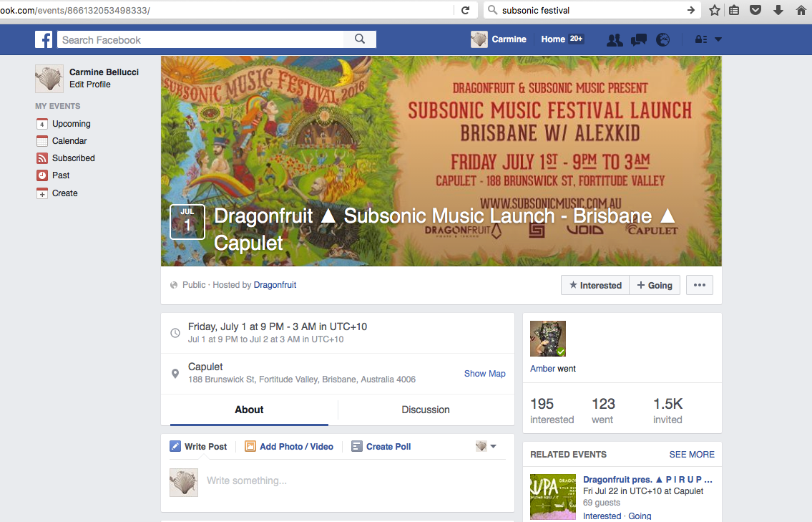Click the Facebook logo icon
Screen dimensions: 812x522
(x=44, y=39)
